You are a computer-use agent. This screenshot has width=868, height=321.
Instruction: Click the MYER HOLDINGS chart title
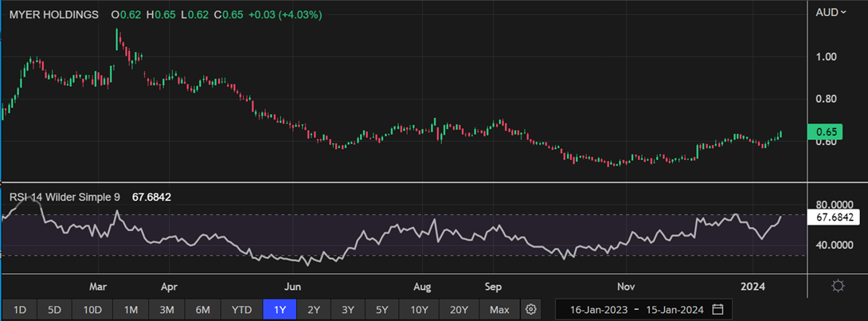click(54, 14)
